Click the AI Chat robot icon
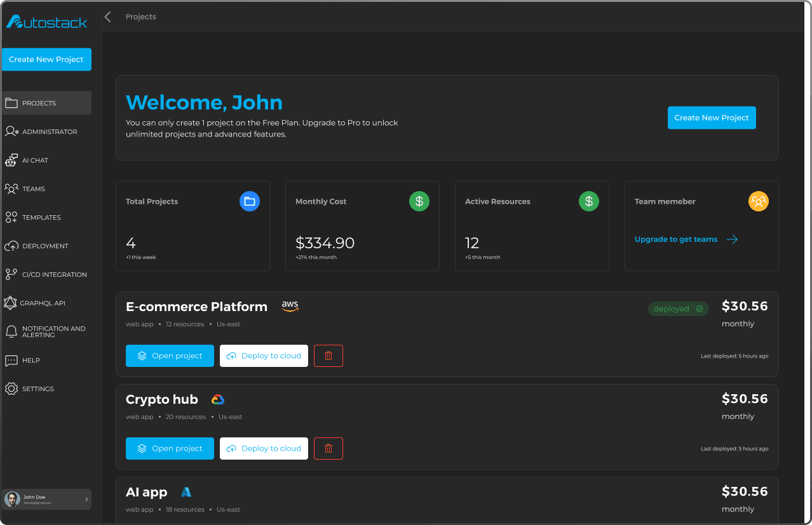Screen dimensions: 812x525 point(11,160)
